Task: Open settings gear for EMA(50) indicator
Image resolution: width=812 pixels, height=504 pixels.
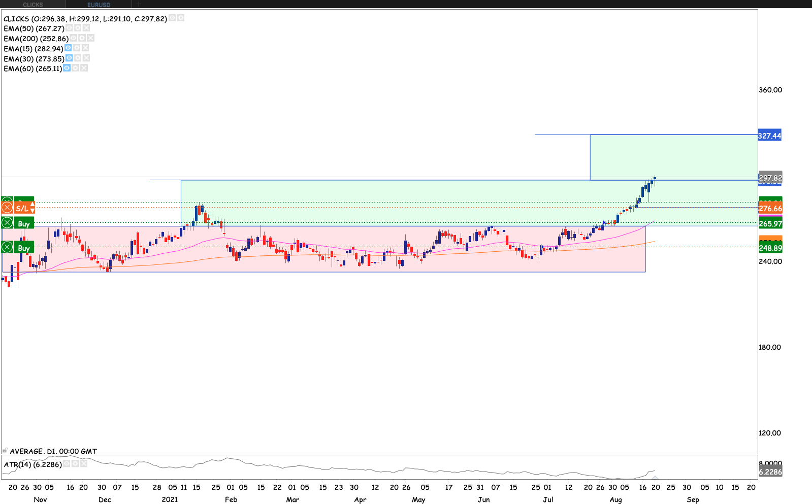Action: click(x=78, y=28)
